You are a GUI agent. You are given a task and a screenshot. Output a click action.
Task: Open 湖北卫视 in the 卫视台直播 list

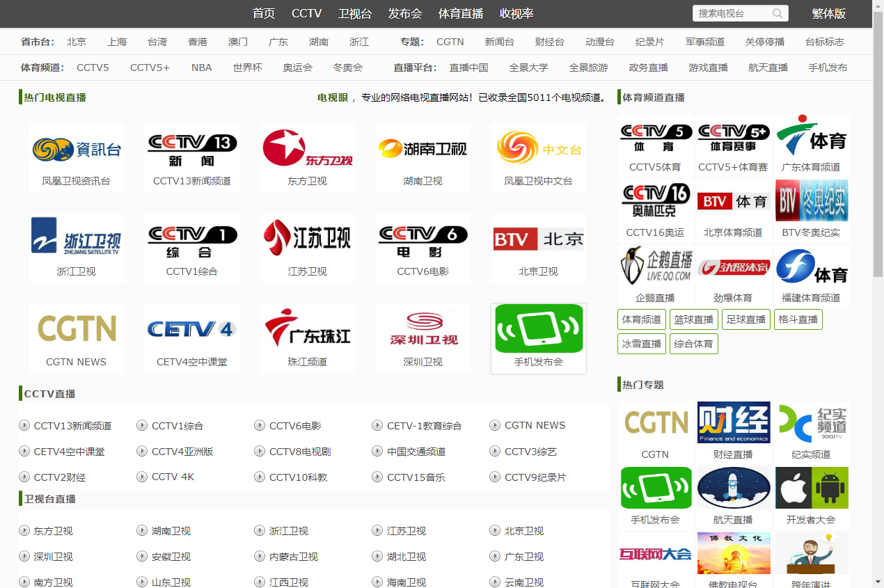pyautogui.click(x=407, y=557)
